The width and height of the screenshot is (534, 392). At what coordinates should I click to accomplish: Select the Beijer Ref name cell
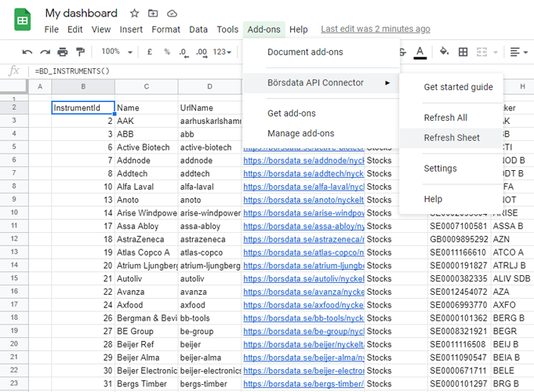pos(147,344)
